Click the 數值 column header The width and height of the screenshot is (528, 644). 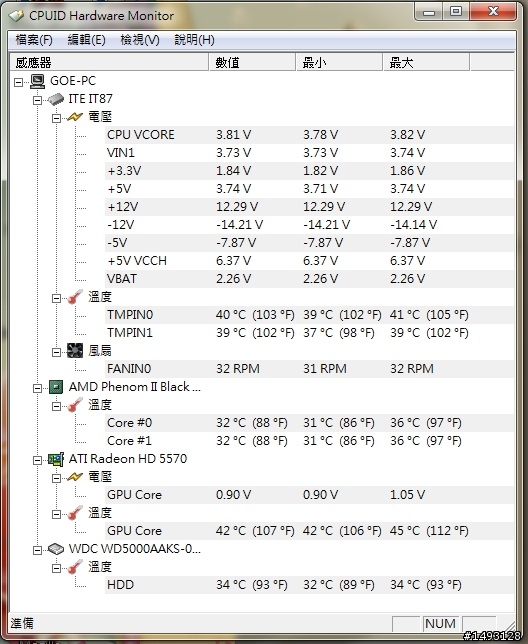click(253, 62)
